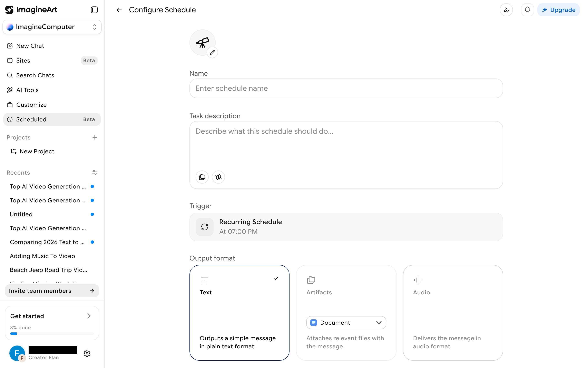
Task: Click the tools connector icon in description
Action: coord(218,177)
